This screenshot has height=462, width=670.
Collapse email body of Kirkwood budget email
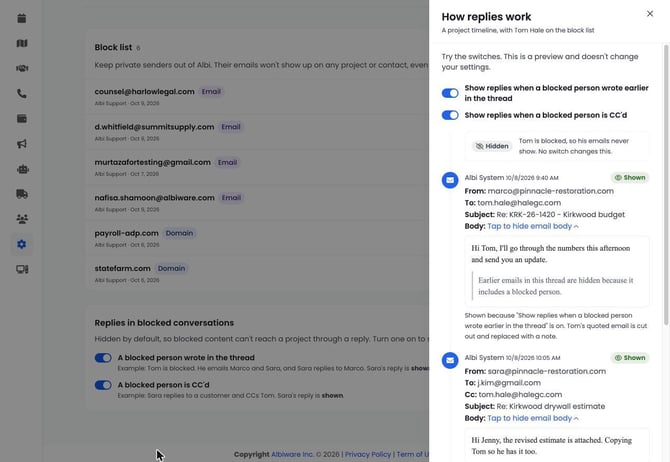tap(533, 226)
